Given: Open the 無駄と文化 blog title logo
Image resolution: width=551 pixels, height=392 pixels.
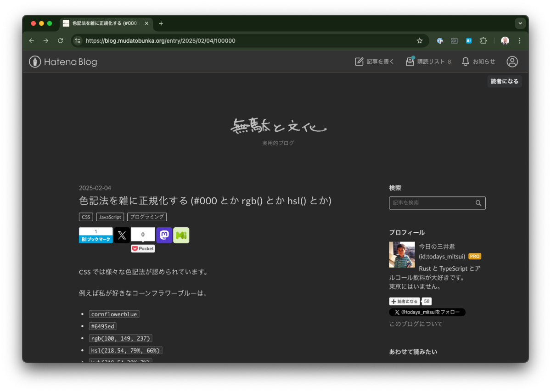Looking at the screenshot, I should (278, 126).
